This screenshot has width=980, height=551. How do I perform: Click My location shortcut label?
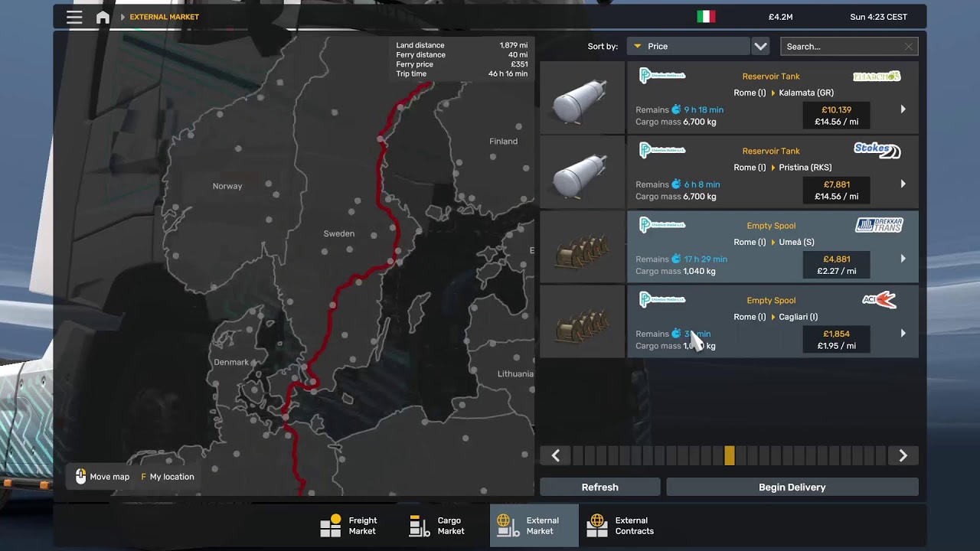coord(172,477)
